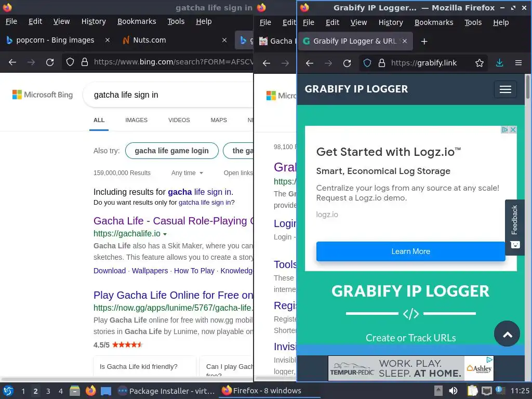Click padlock icon beside the bing.com URL
Image resolution: width=532 pixels, height=399 pixels.
[x=85, y=62]
